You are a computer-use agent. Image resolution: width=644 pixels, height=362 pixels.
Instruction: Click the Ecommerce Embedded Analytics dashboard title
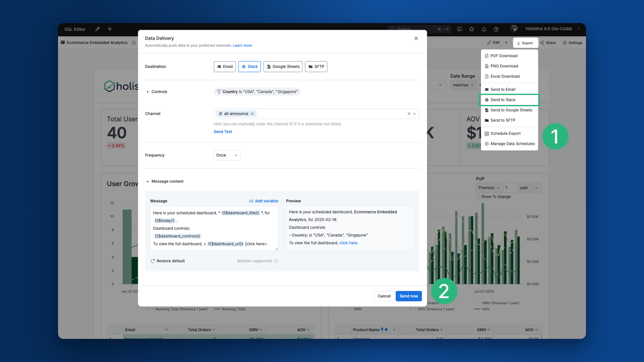[x=97, y=43]
